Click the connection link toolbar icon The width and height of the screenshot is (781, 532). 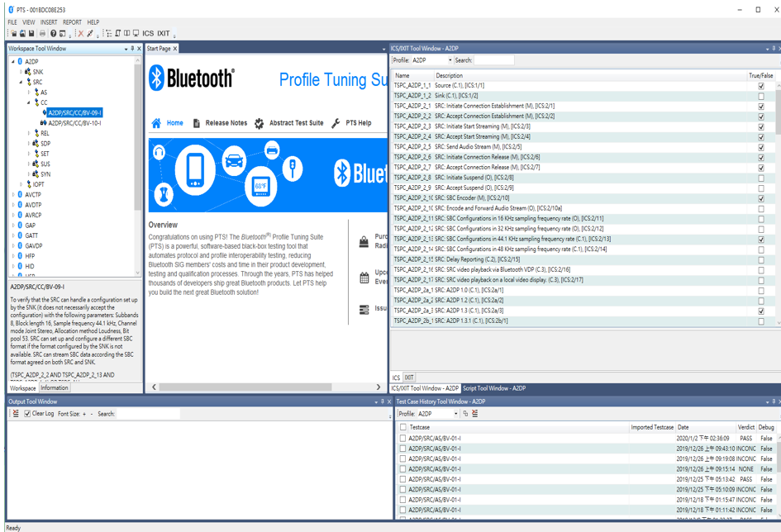(x=90, y=33)
